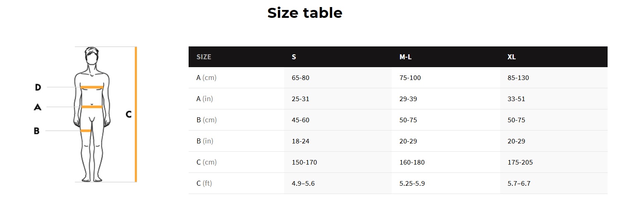Viewport: 644px width, 223px height.
Task: Click the C (ft) row label
Action: [204, 183]
